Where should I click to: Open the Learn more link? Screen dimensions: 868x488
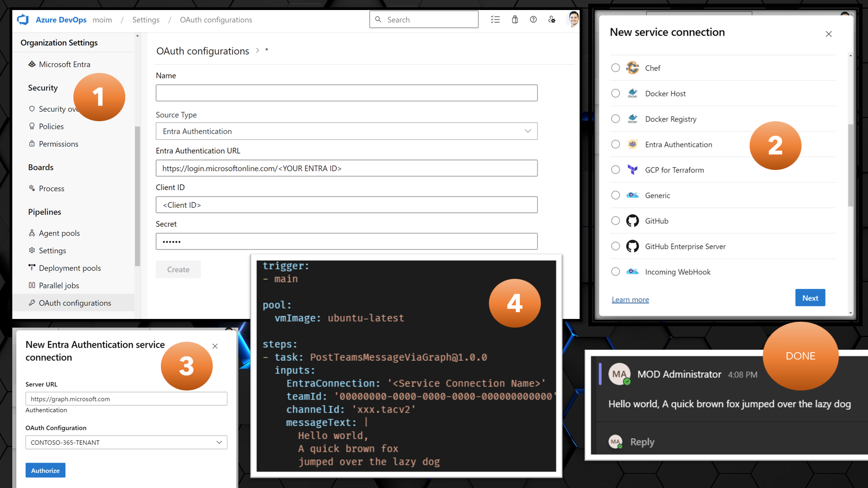(x=630, y=299)
